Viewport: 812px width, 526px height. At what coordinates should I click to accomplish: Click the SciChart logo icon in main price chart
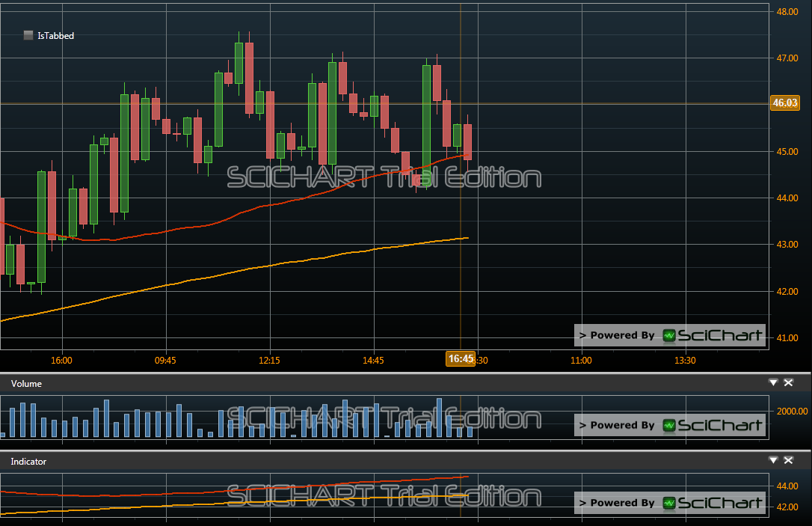(669, 335)
